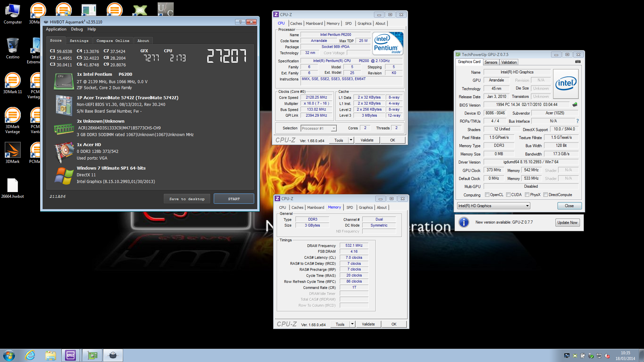The height and width of the screenshot is (362, 644).
Task: Click the Intel graphics tray icon
Action: [567, 356]
